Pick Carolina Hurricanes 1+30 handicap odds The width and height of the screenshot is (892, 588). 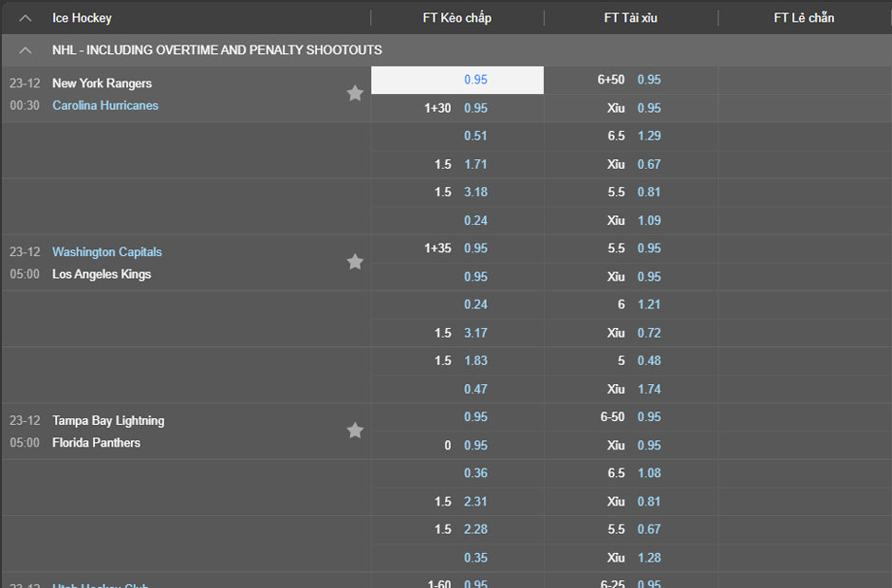(475, 108)
